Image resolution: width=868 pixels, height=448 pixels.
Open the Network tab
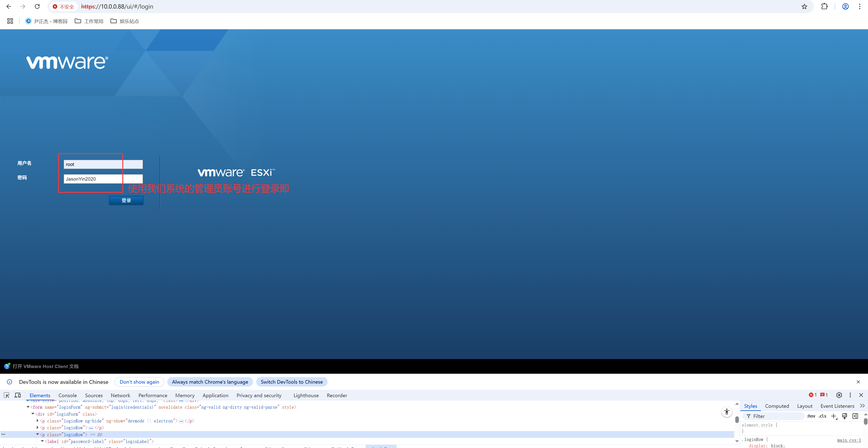pyautogui.click(x=120, y=395)
